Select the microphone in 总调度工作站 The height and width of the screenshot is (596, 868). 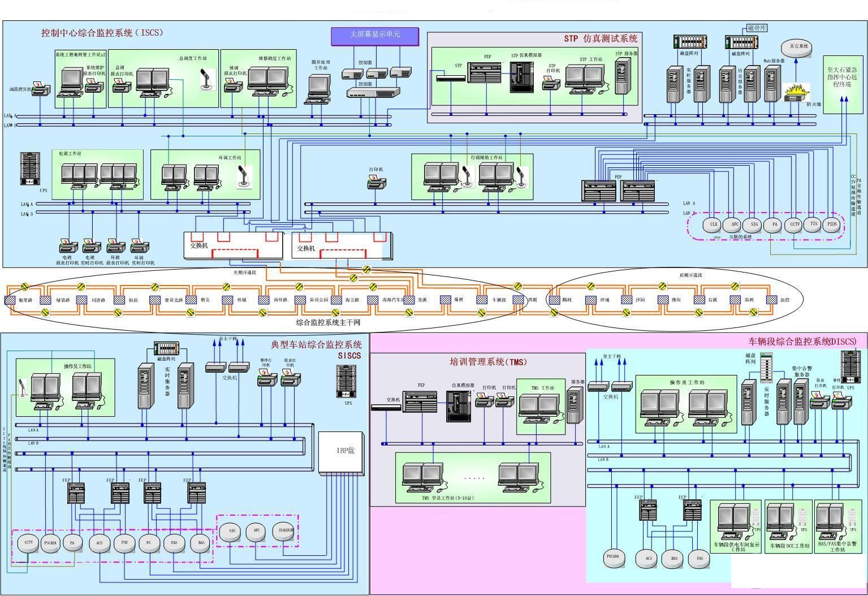206,80
